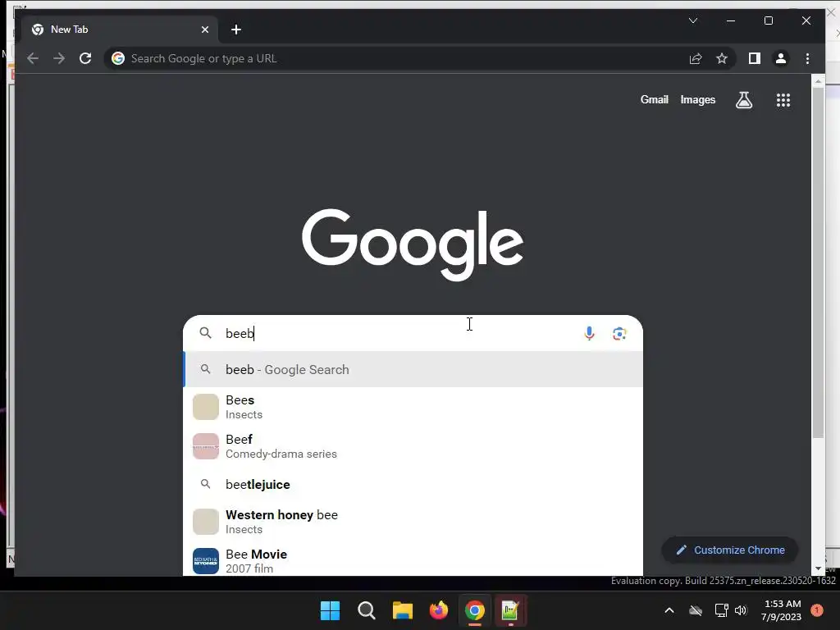The width and height of the screenshot is (840, 630).
Task: Click the OneDrive cloud tray icon
Action: 696,610
